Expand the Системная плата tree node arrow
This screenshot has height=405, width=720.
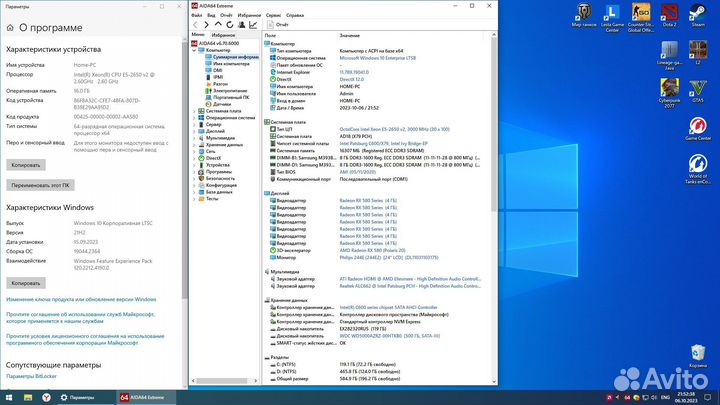[194, 111]
